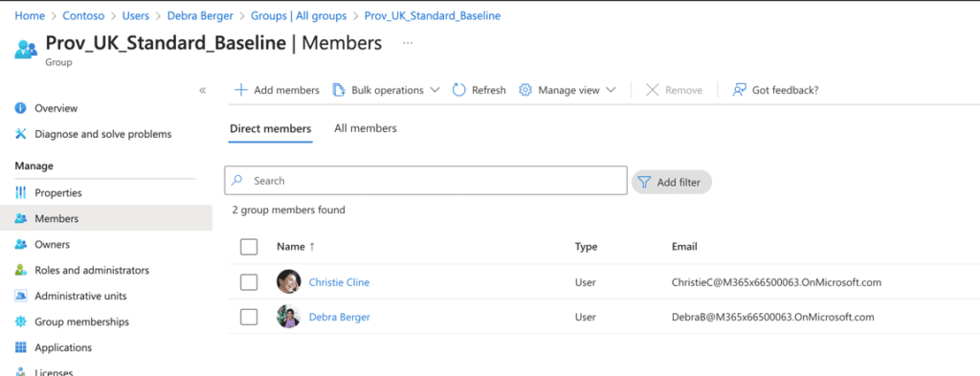Expand the Bulk operations dropdown chevron
Image resolution: width=980 pixels, height=376 pixels.
(435, 90)
